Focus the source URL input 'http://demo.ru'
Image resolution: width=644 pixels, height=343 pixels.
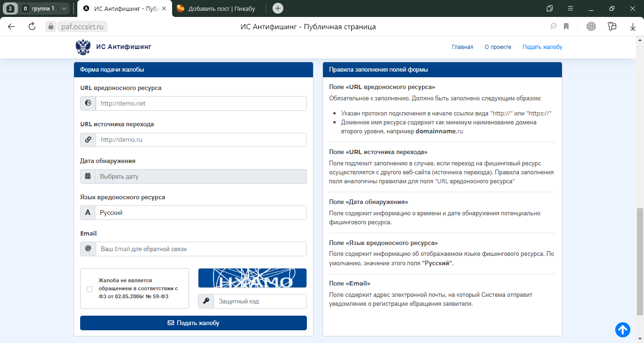[201, 140]
